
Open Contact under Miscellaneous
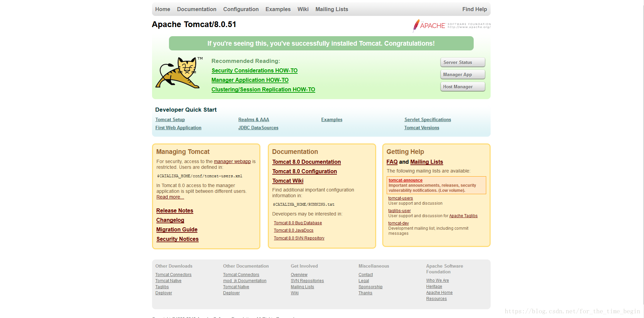click(366, 275)
